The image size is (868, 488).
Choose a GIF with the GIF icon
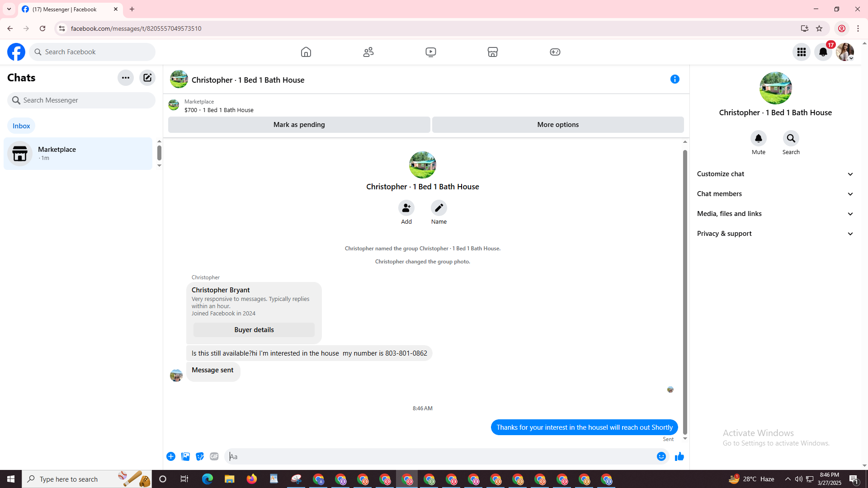(214, 456)
